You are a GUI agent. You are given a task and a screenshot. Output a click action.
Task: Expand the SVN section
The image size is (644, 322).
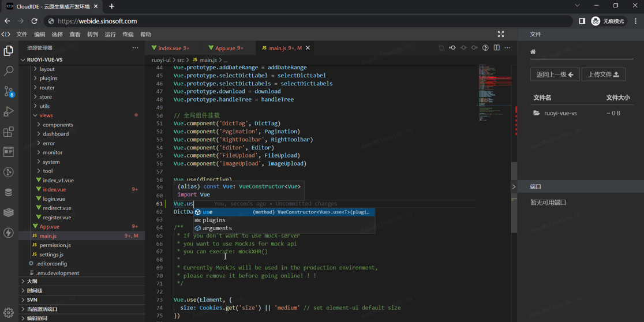click(x=32, y=300)
